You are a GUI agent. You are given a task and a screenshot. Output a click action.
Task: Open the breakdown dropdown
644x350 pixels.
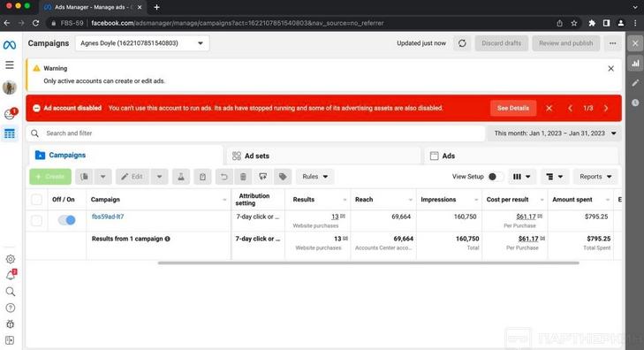pyautogui.click(x=555, y=177)
